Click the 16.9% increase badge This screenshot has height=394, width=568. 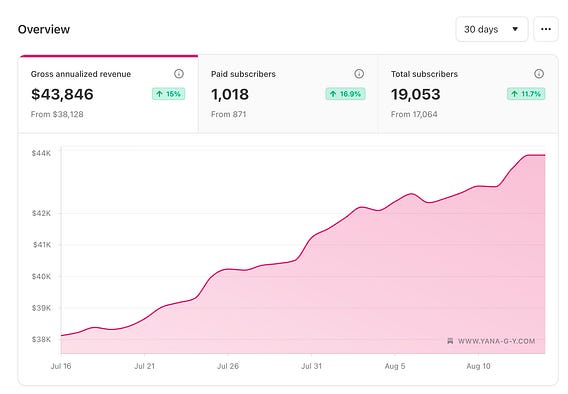point(345,94)
